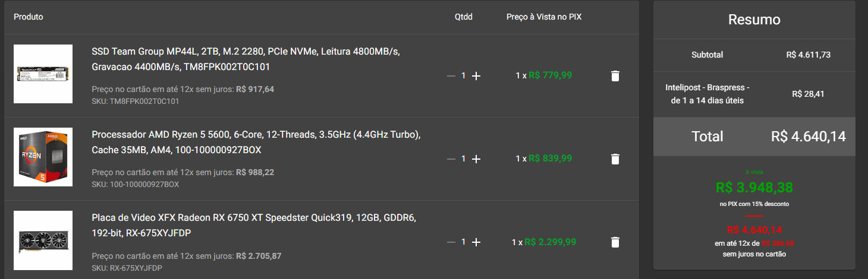Viewport: 868px width, 279px height.
Task: Add one more Ryzen 5 5600 processor
Action: point(476,159)
